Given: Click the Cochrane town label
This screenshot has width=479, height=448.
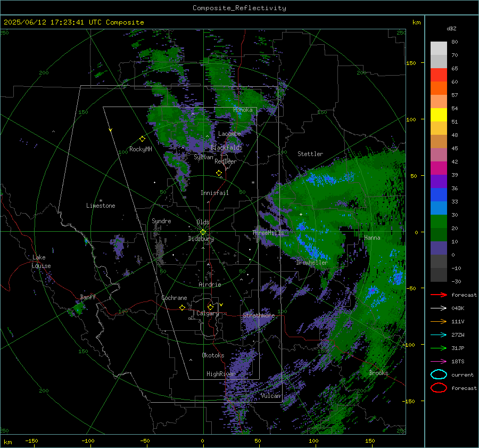Looking at the screenshot, I should click(x=174, y=298).
